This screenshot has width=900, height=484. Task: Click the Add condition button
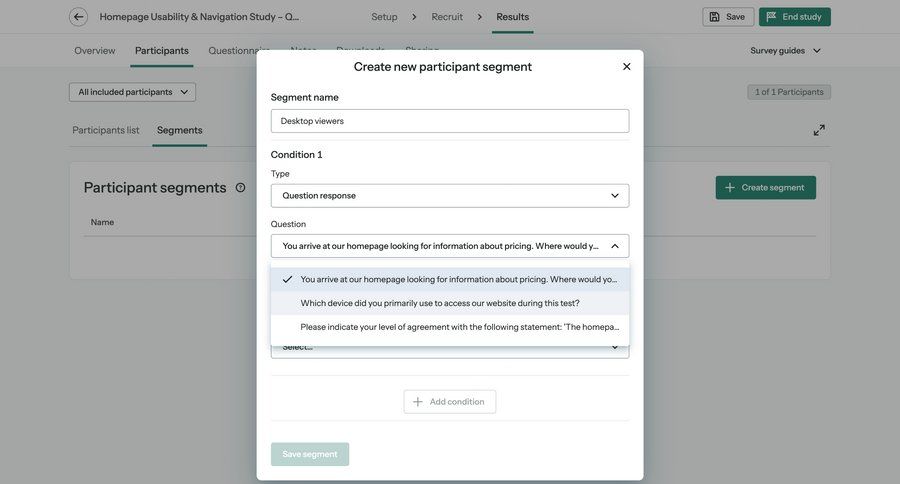point(450,402)
